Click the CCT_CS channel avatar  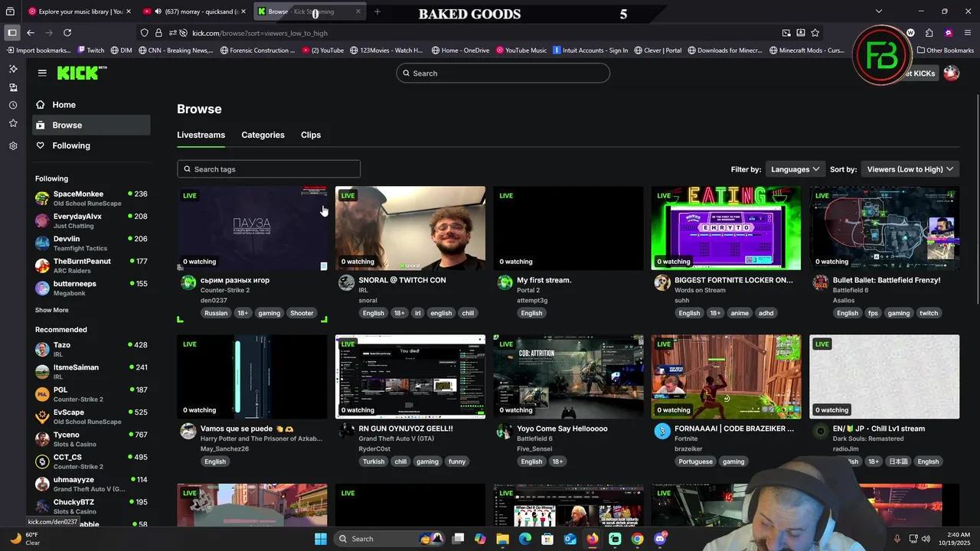click(x=42, y=461)
